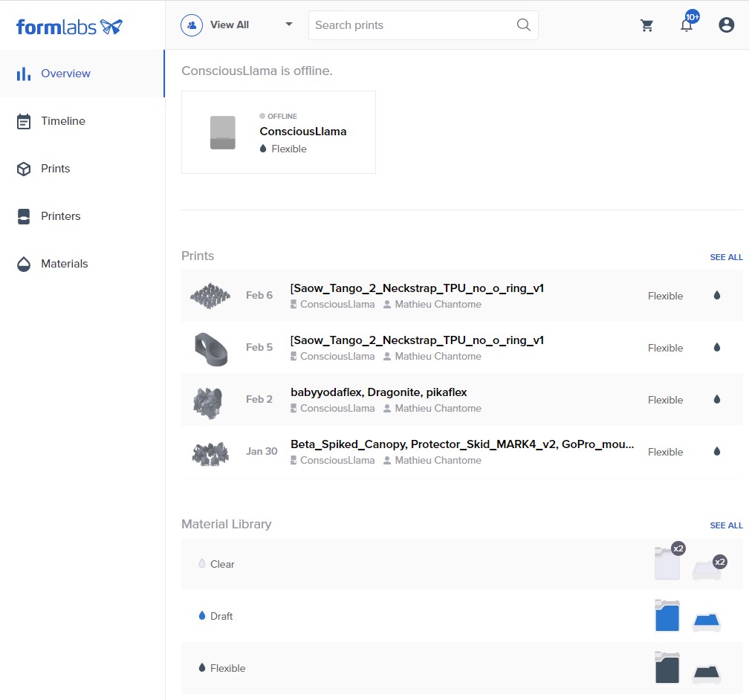Open the Feb 5 Saow_Tango neckstrap print
The height and width of the screenshot is (700, 749).
pyautogui.click(x=417, y=340)
